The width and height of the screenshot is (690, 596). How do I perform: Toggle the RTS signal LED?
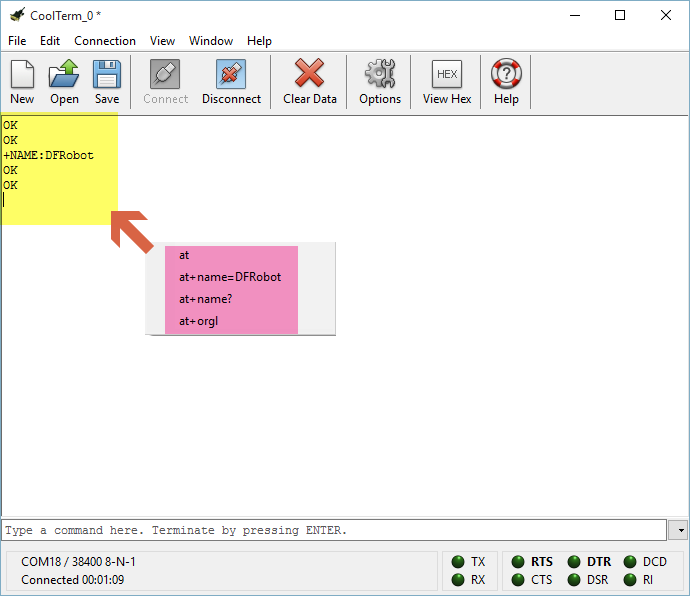518,562
